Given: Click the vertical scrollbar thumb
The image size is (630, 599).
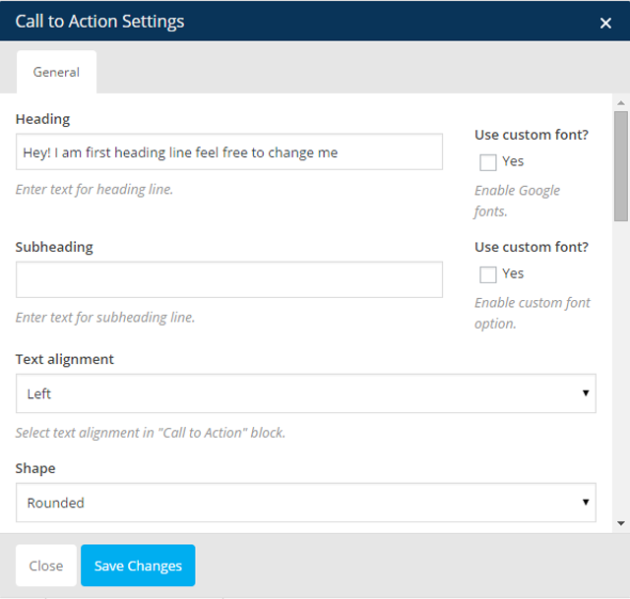Looking at the screenshot, I should point(621,166).
